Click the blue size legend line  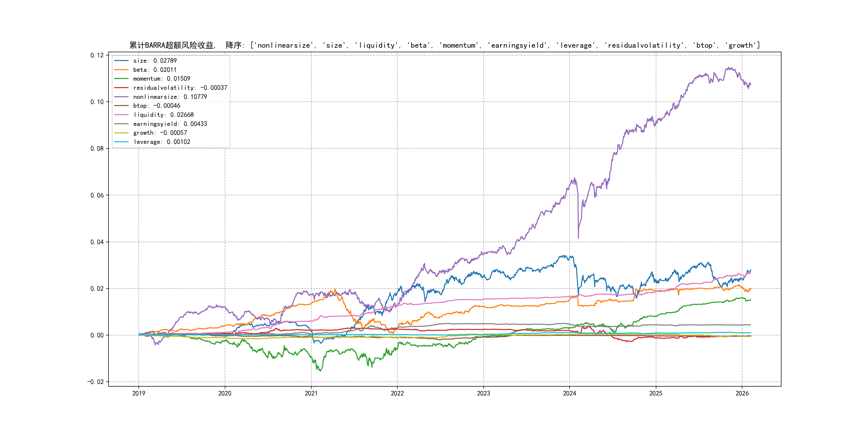coord(121,61)
